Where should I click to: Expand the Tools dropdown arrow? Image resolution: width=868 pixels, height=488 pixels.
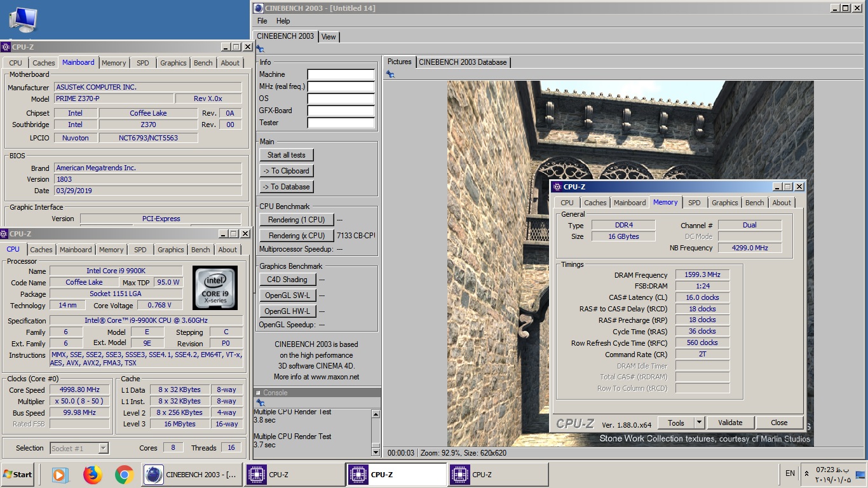(x=699, y=423)
